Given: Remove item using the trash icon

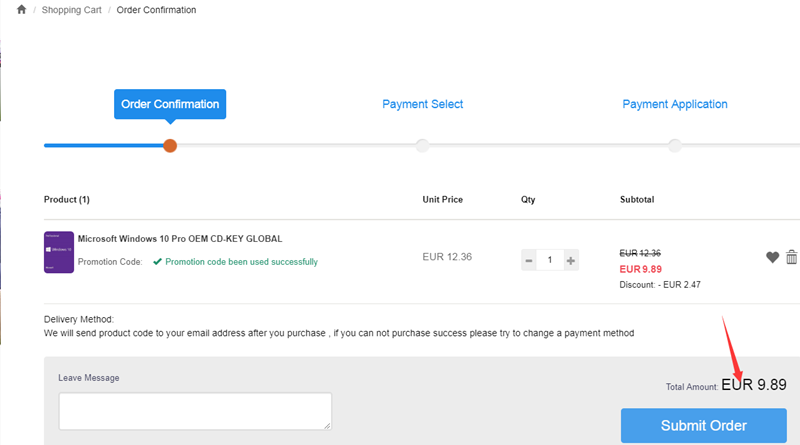Looking at the screenshot, I should point(792,257).
